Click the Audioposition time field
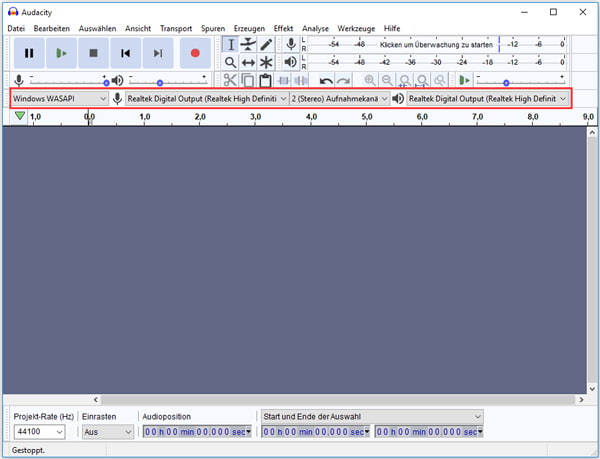 click(x=197, y=432)
